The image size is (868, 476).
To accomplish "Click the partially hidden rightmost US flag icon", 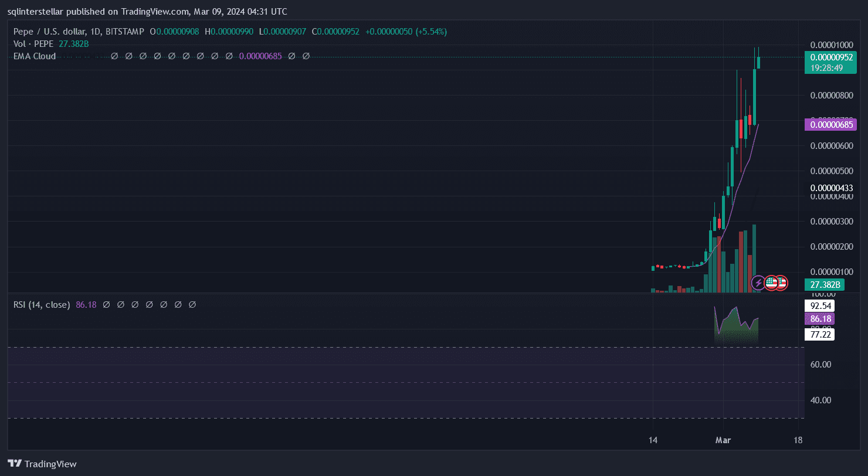I will pos(783,283).
